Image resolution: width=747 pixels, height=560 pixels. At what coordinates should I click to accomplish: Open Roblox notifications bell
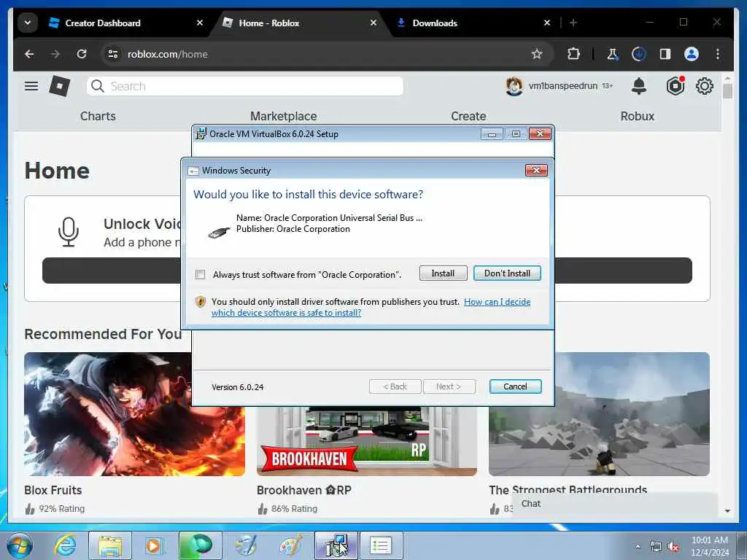[639, 86]
